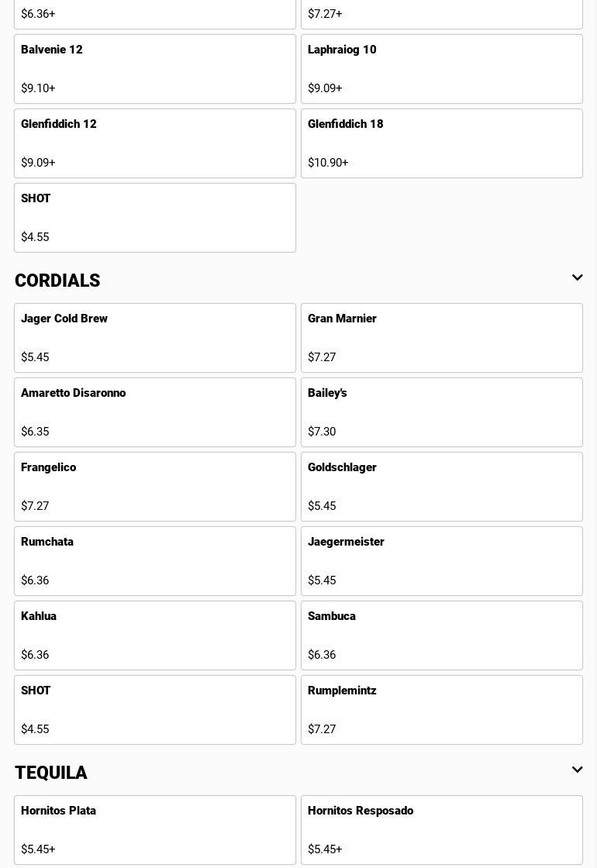597x868 pixels.
Task: Collapse the TEQUILA section chevron
Action: point(577,770)
